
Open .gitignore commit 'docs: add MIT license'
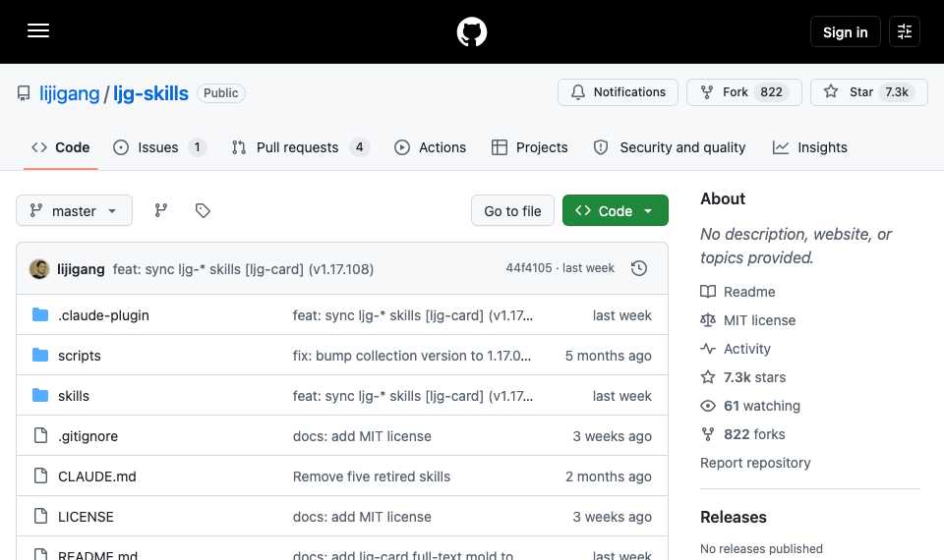[362, 436]
